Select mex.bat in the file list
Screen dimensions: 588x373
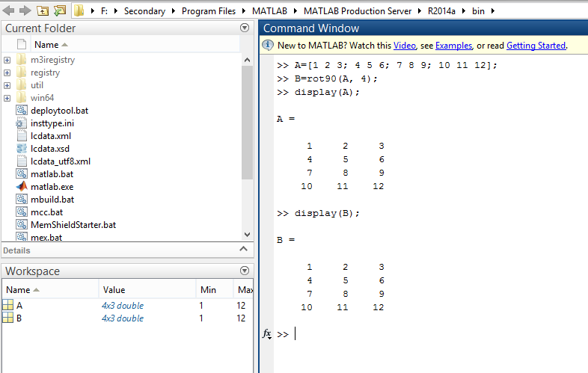coord(46,237)
